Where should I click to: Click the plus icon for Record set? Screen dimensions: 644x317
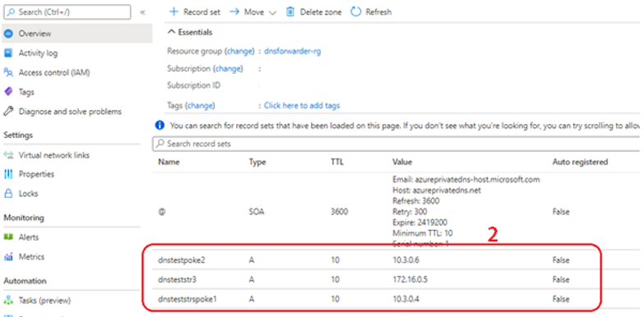pyautogui.click(x=174, y=11)
